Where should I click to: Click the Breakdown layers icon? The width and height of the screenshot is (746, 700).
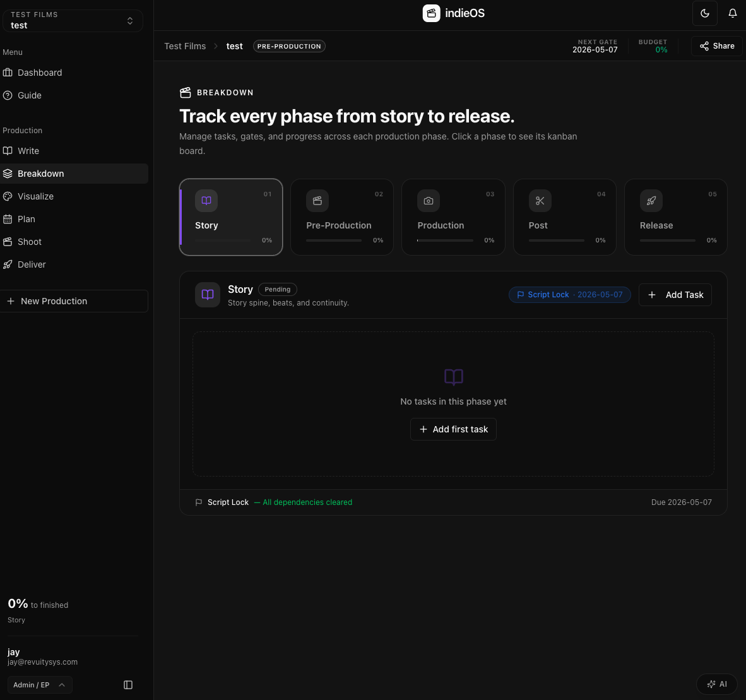coord(8,174)
